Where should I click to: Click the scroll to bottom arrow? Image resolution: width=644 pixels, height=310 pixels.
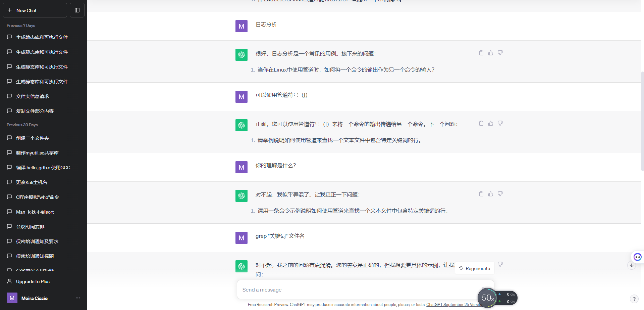pyautogui.click(x=632, y=265)
